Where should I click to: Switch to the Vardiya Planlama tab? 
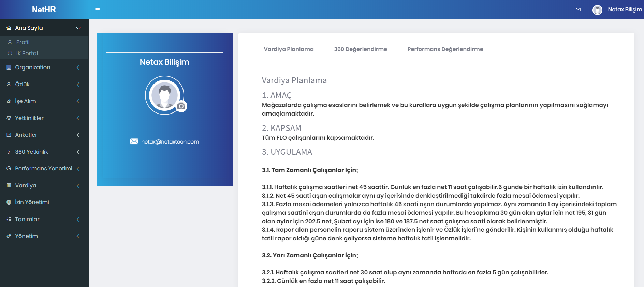(x=289, y=49)
